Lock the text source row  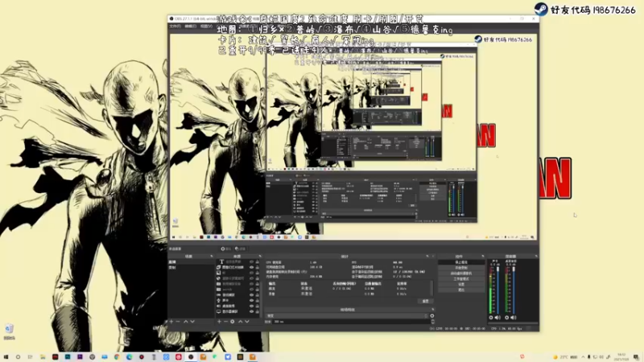258,262
